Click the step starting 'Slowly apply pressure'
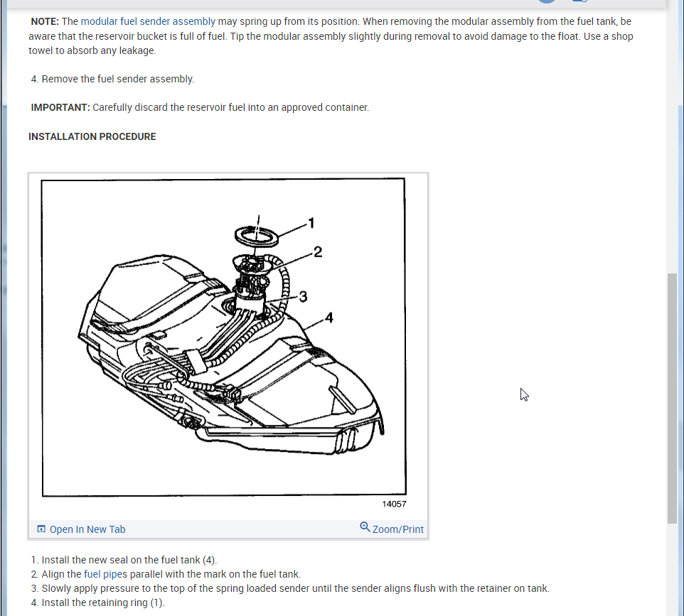 click(x=295, y=588)
